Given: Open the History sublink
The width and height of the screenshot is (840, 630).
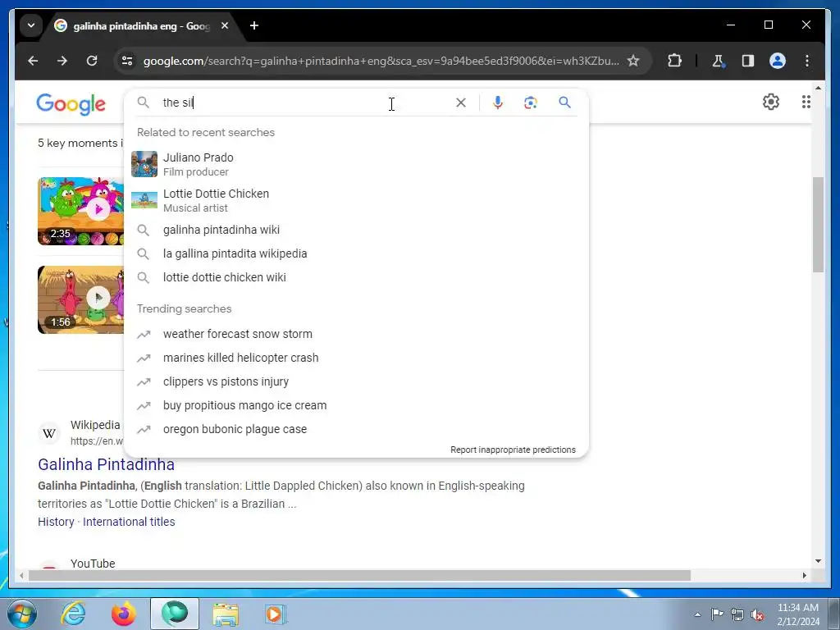Looking at the screenshot, I should 56,522.
